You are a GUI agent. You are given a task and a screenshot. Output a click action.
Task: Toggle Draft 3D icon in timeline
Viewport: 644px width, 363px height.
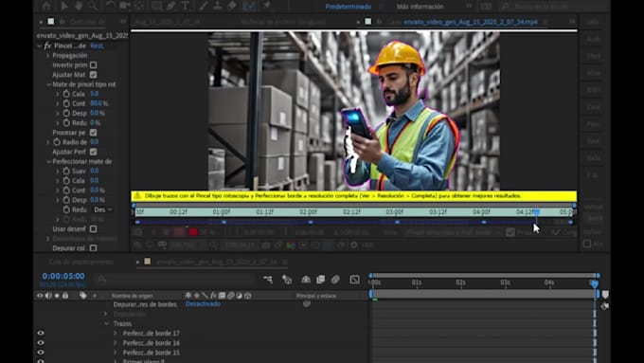(x=287, y=280)
